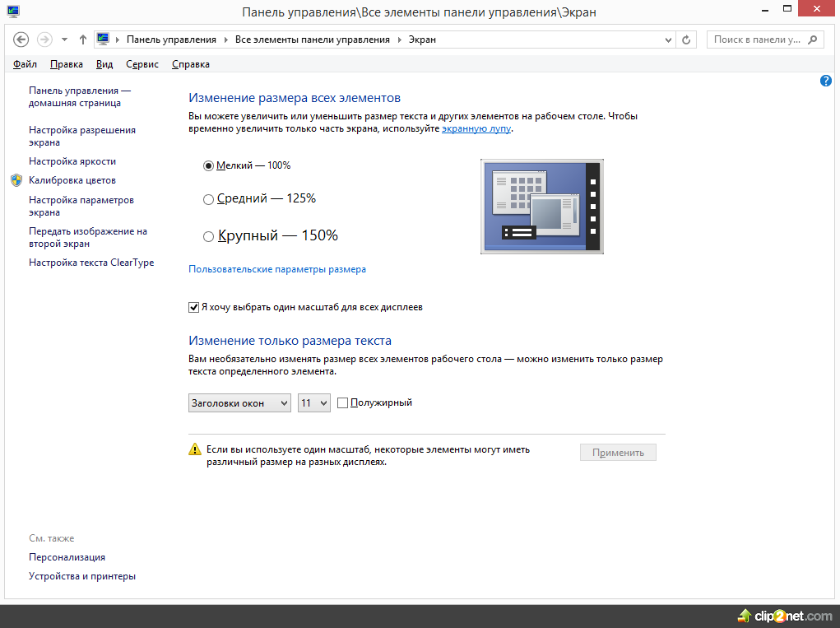This screenshot has width=840, height=628.
Task: Open the экранную лупу link
Action: [x=476, y=129]
